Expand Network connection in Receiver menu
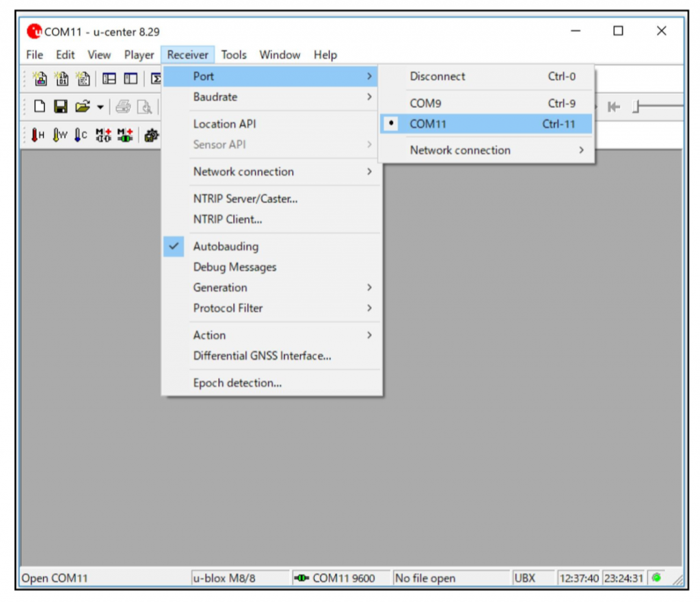 click(272, 172)
